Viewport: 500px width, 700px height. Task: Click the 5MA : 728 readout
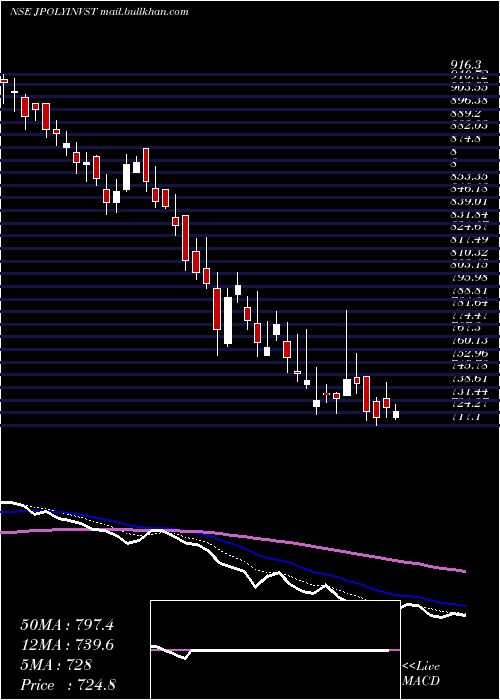click(x=56, y=665)
